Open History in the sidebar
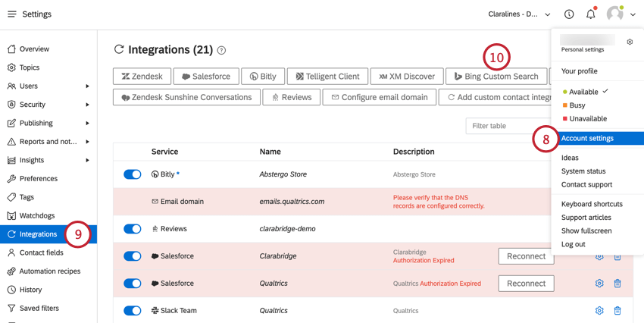 31,290
